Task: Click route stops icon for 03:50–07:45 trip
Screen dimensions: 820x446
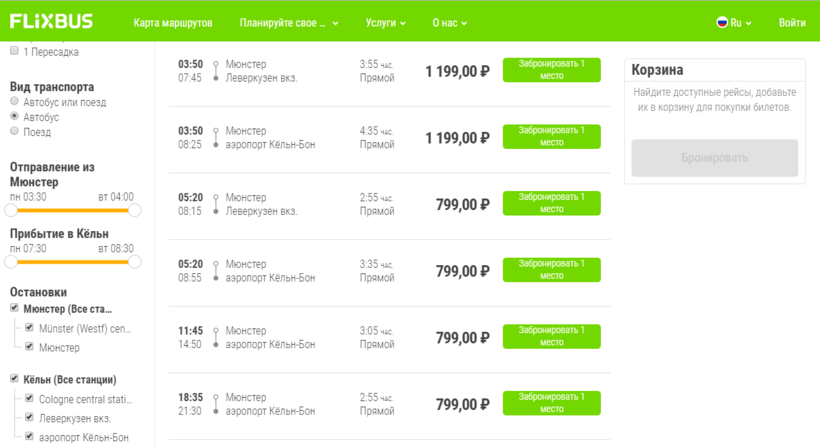Action: (216, 70)
